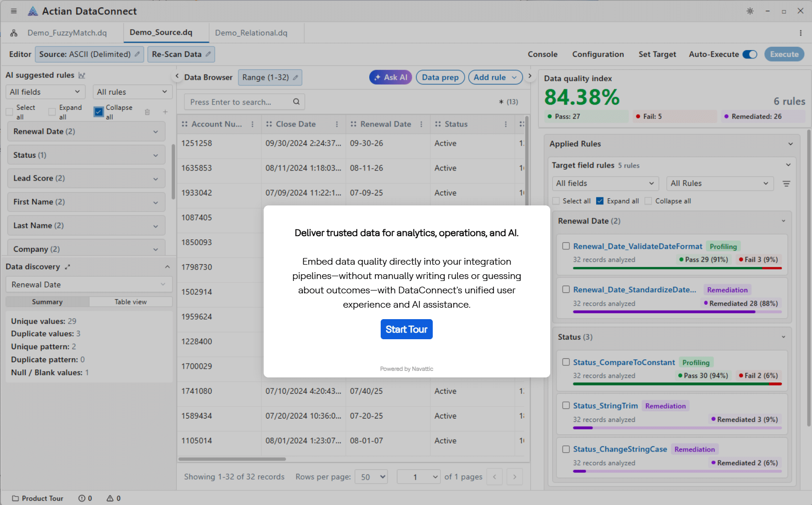Expand the Data discovery panel icon
Viewport: 812px width, 505px height.
(x=67, y=267)
